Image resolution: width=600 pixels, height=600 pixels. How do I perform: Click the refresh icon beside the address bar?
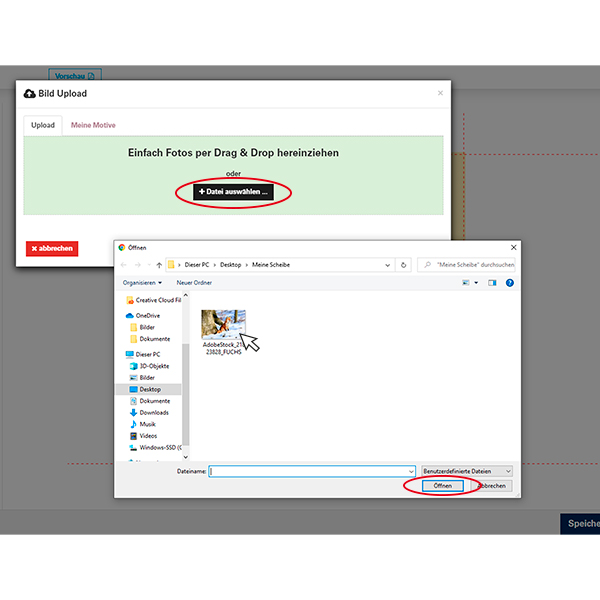click(x=404, y=265)
